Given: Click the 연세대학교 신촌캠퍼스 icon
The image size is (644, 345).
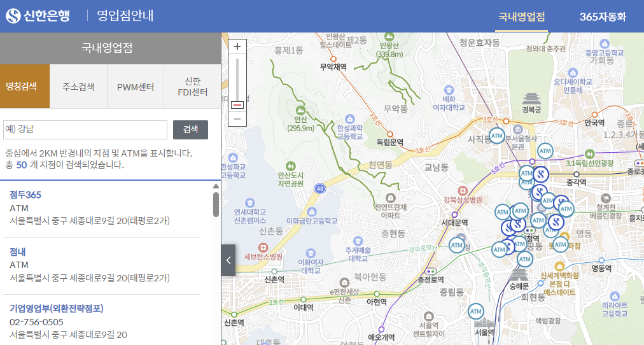Looking at the screenshot, I should (x=249, y=203).
